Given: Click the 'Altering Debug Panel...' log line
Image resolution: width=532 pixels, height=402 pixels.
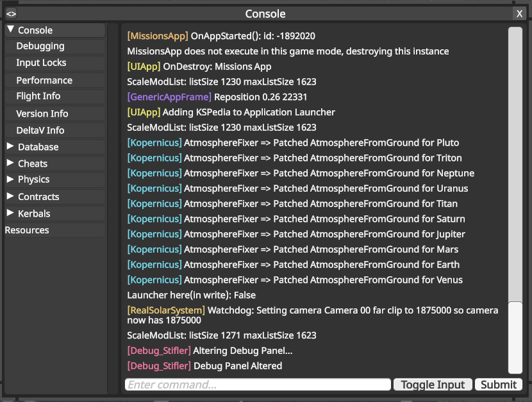Looking at the screenshot, I should pyautogui.click(x=210, y=351).
